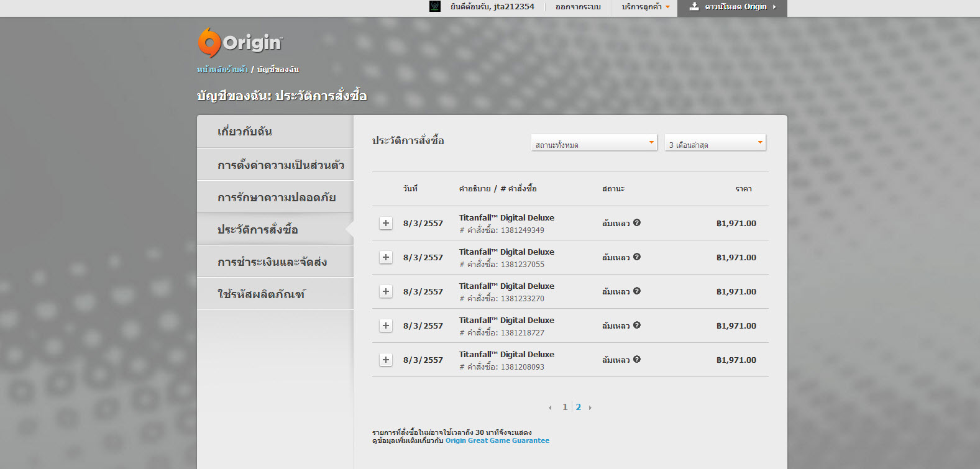This screenshot has width=980, height=469.
Task: Expand order 1381208093 details
Action: point(386,360)
